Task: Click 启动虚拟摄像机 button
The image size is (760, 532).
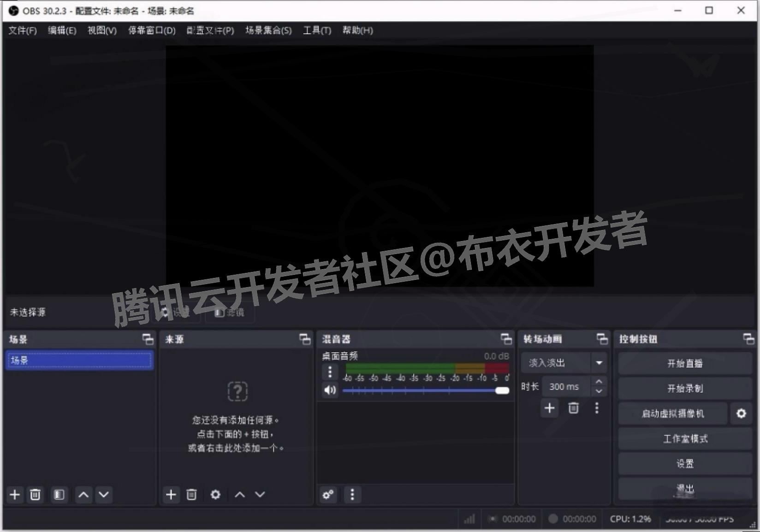Action: click(x=673, y=414)
